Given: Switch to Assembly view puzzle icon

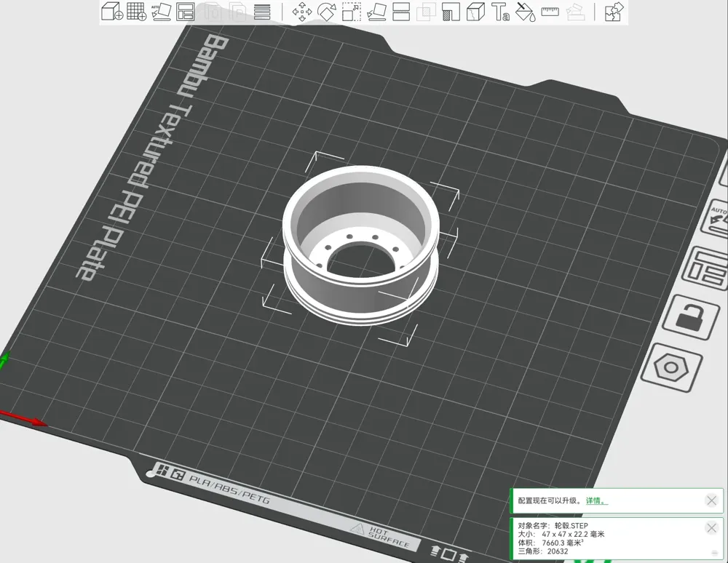Looking at the screenshot, I should (614, 12).
